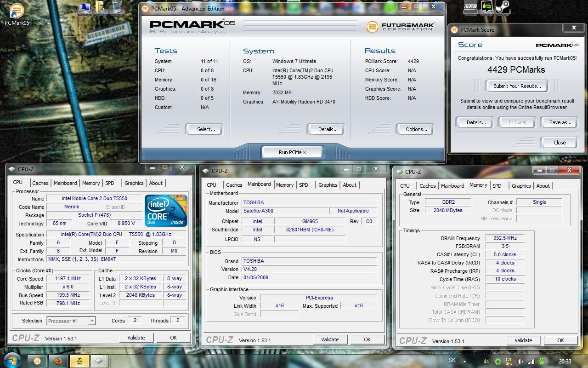Viewport: 588px width, 368px height.
Task: Click the Futuremark logo in PCMark05 window
Action: (x=400, y=27)
